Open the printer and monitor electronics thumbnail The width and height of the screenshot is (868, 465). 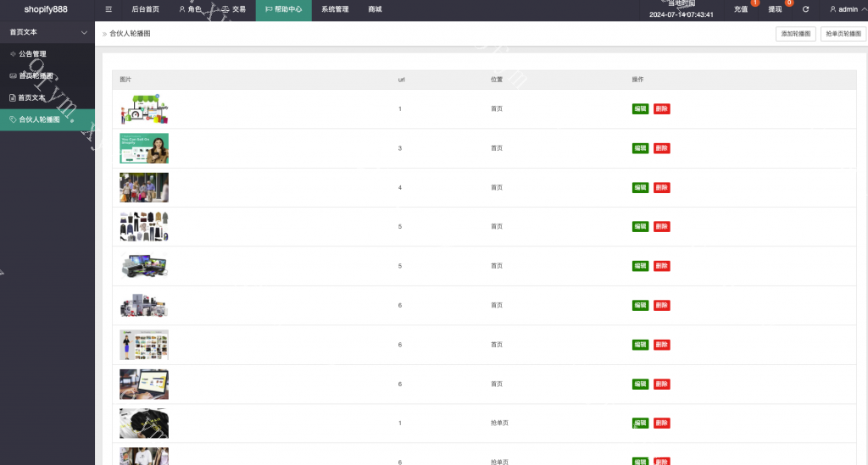pyautogui.click(x=144, y=266)
